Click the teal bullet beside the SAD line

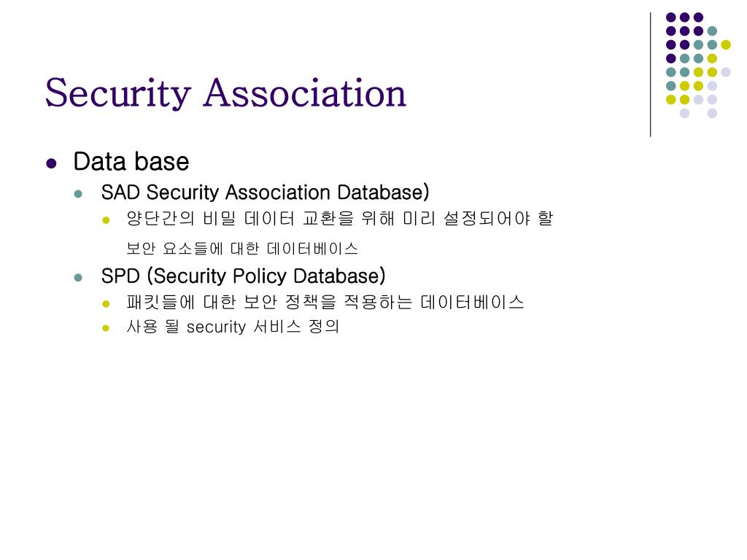[x=79, y=194]
